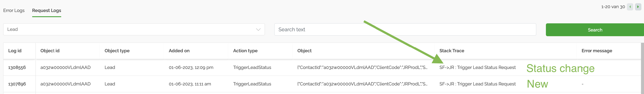Click the Action type column header

[245, 51]
